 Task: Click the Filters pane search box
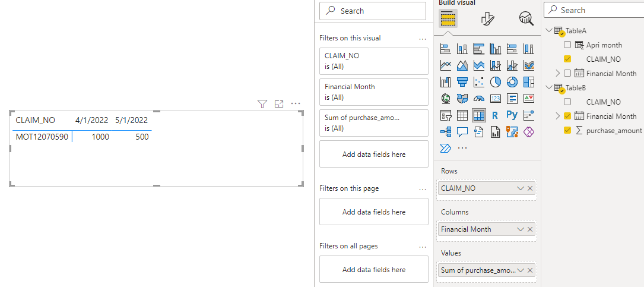tap(373, 11)
